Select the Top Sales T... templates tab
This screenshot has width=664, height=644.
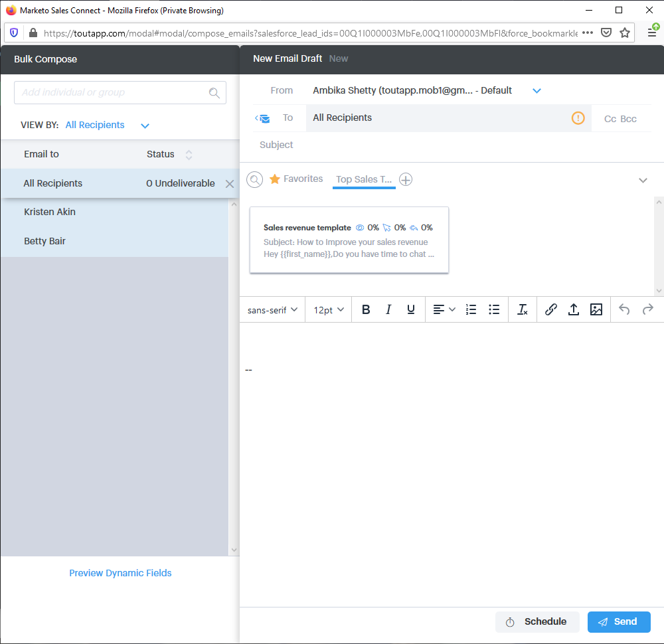pyautogui.click(x=364, y=179)
